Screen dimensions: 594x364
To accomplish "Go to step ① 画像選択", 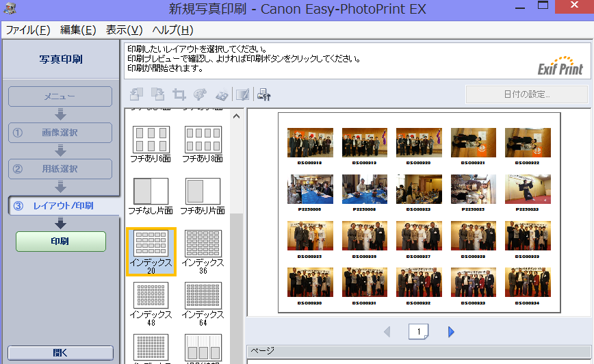I will click(60, 133).
